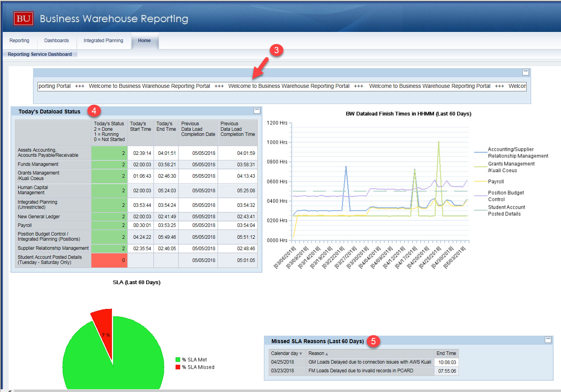This screenshot has height=392, width=561.
Task: Open the Integrated Planning tab
Action: [x=103, y=41]
